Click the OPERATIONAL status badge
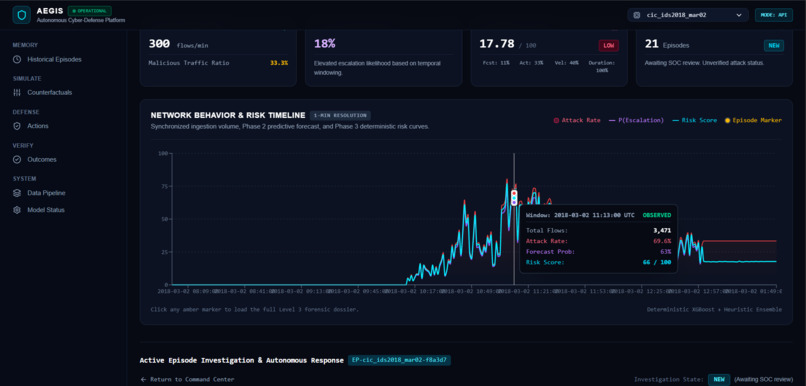 [89, 11]
